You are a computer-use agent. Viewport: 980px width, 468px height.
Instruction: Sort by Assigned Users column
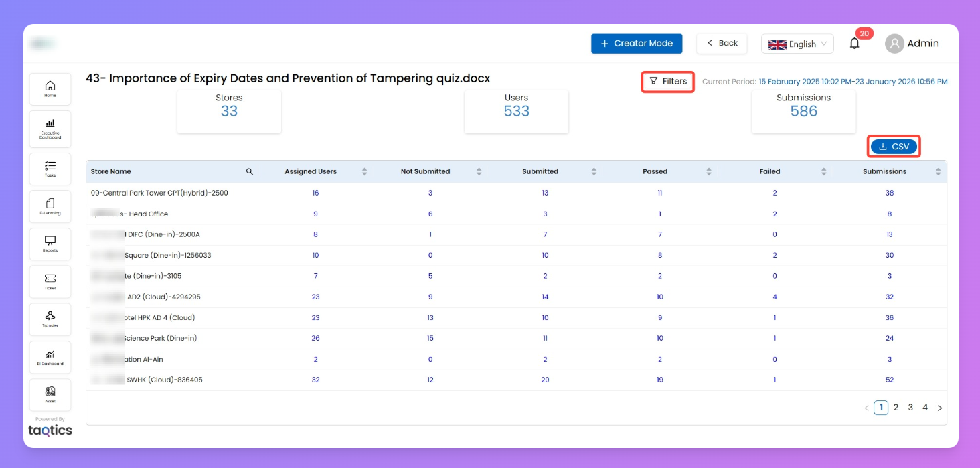pos(364,172)
